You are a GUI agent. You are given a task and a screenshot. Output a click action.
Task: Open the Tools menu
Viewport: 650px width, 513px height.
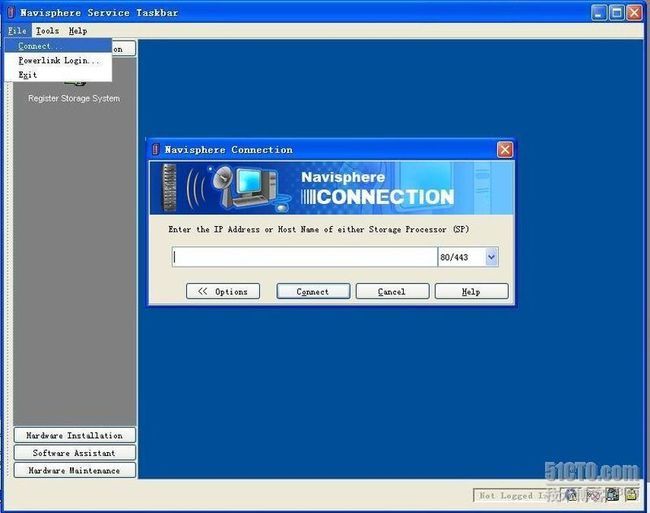(x=47, y=31)
